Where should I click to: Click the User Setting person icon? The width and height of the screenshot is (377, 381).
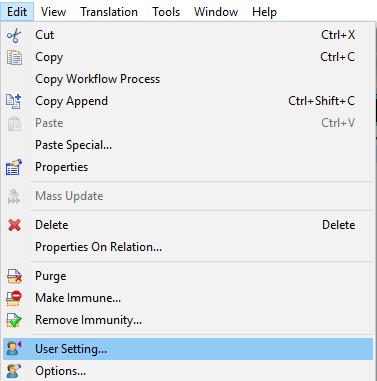pyautogui.click(x=14, y=349)
